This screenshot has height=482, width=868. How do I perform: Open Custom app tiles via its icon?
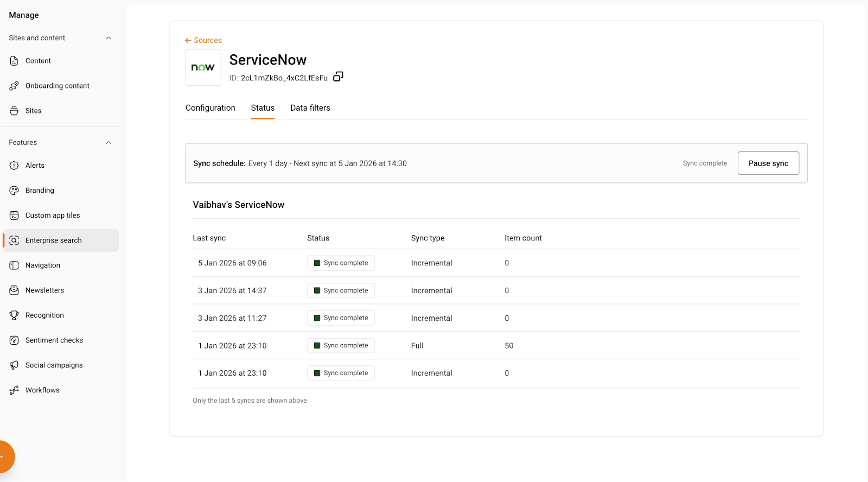[x=14, y=215]
